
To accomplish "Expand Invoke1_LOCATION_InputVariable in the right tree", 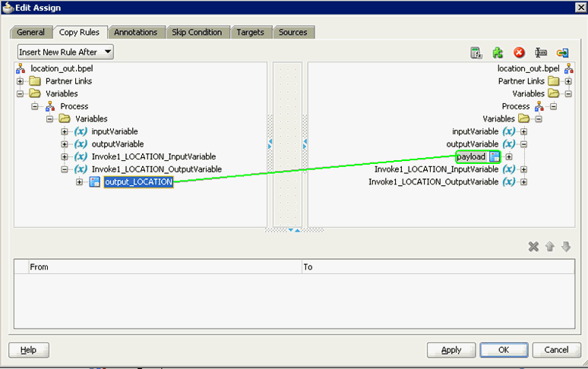I will pos(524,169).
